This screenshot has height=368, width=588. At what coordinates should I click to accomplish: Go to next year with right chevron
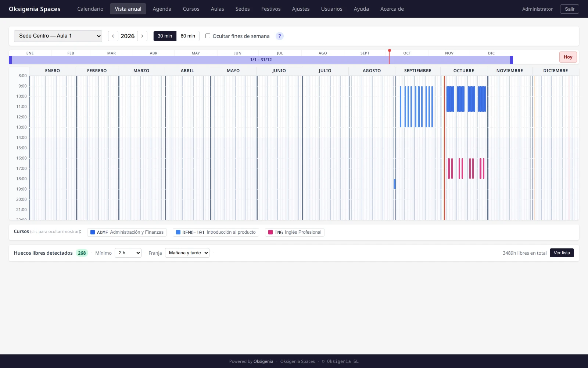click(142, 36)
